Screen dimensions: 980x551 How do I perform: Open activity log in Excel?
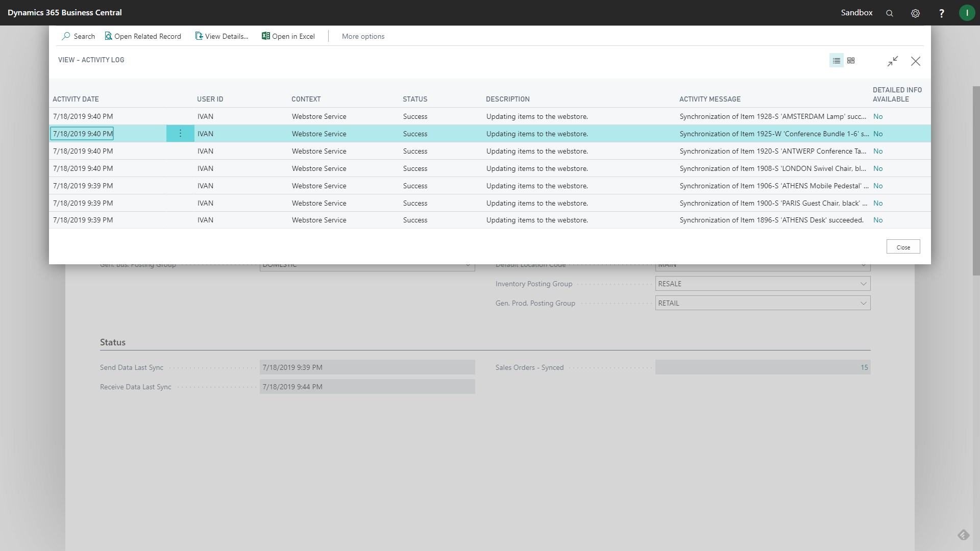coord(288,36)
